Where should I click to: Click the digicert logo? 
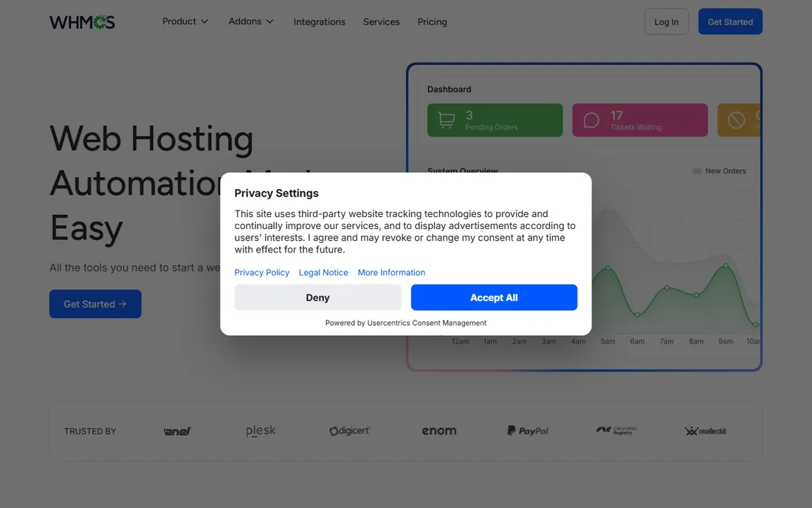[350, 431]
